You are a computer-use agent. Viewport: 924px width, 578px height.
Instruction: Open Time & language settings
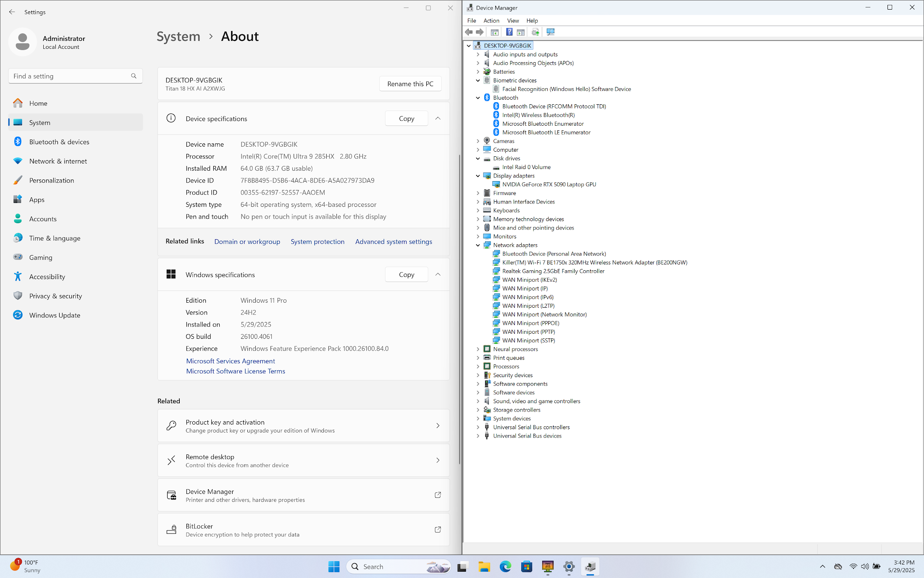76,238
